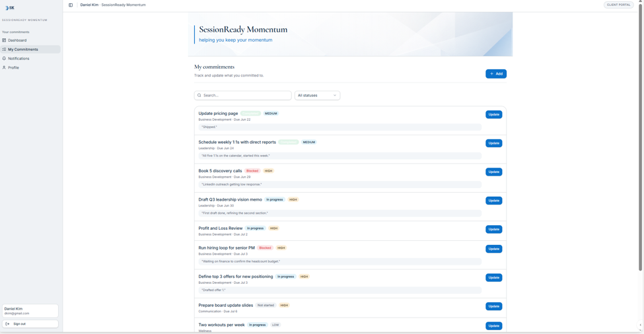Click the Notifications bell icon

pyautogui.click(x=4, y=58)
